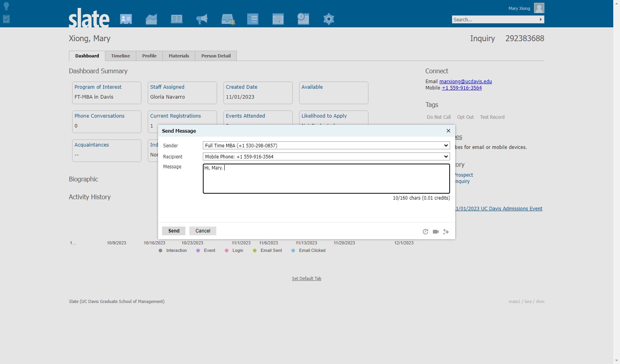Open the Inbox tray icon with bell

[228, 19]
